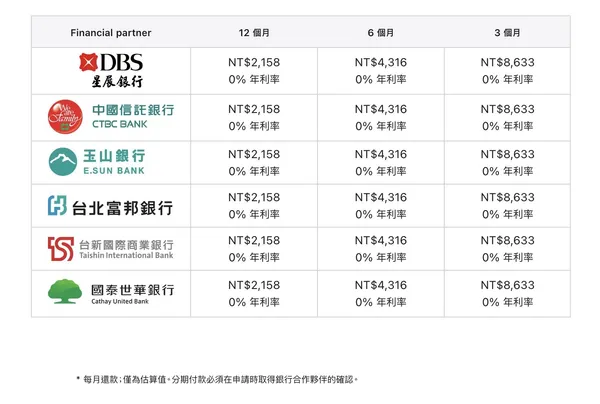The image size is (600, 404).
Task: Click Cathay United 3-month NT$8,633 cell
Action: coord(507,285)
